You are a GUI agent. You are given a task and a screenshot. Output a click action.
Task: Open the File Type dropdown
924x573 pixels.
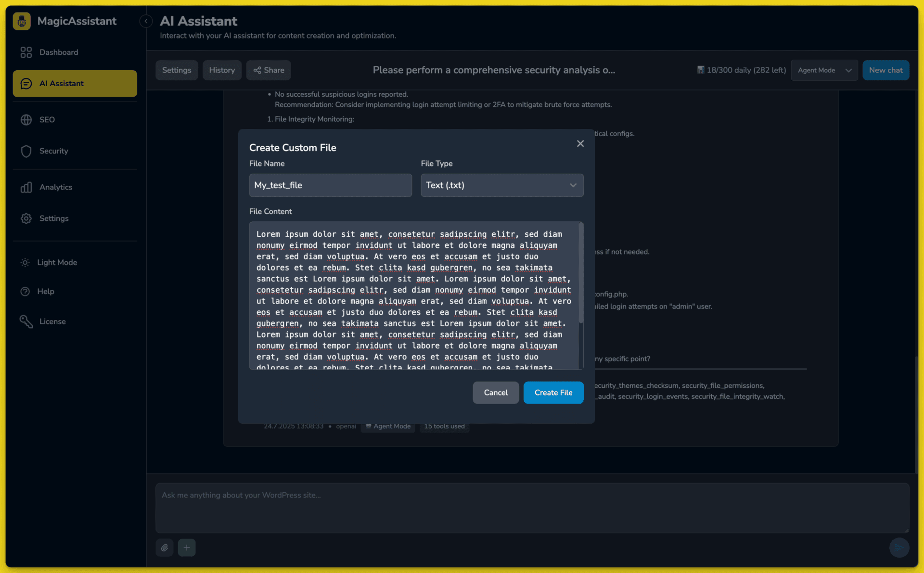pyautogui.click(x=502, y=185)
